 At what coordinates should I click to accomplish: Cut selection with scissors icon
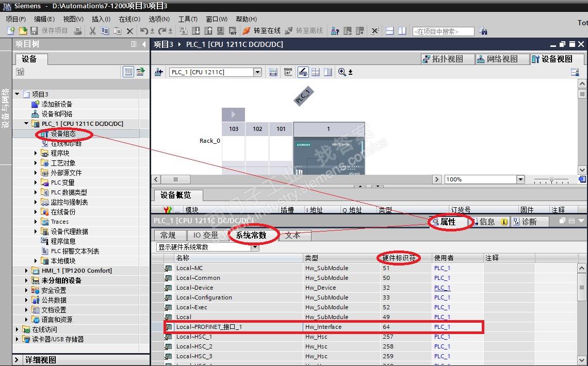click(x=92, y=31)
